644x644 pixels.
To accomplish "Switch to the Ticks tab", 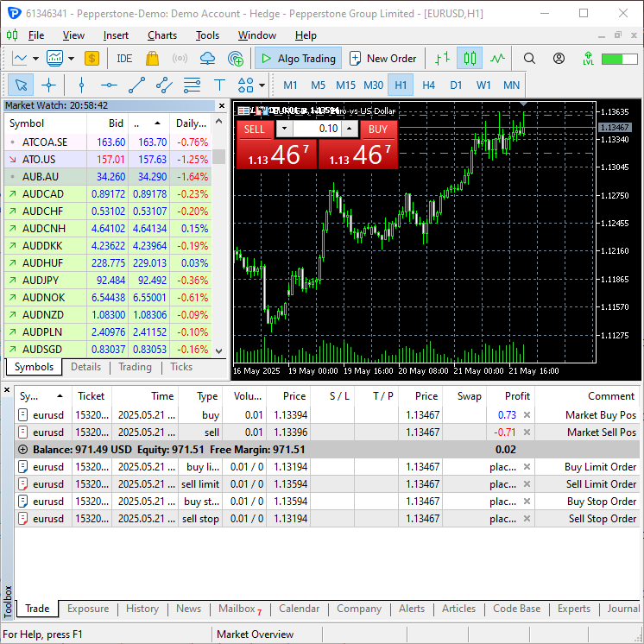I will tap(181, 367).
